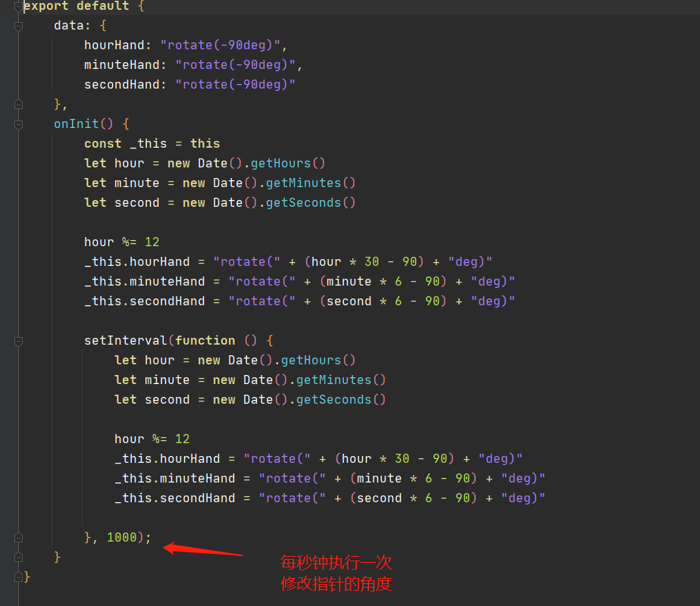Viewport: 700px width, 606px height.
Task: Click fold end marker at data closing brace
Action: tap(19, 104)
